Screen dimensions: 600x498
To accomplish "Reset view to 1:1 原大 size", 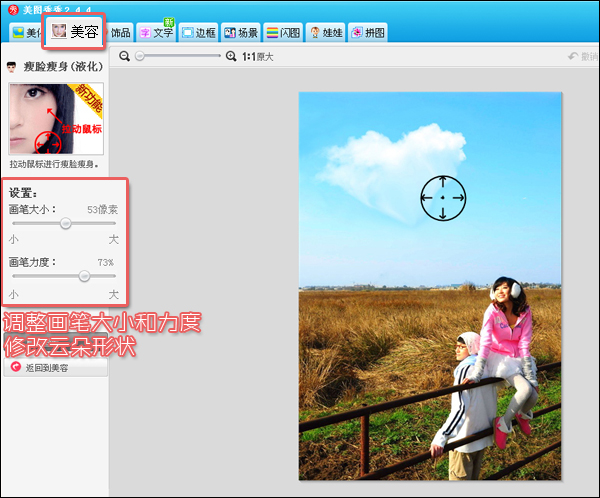I will (258, 57).
